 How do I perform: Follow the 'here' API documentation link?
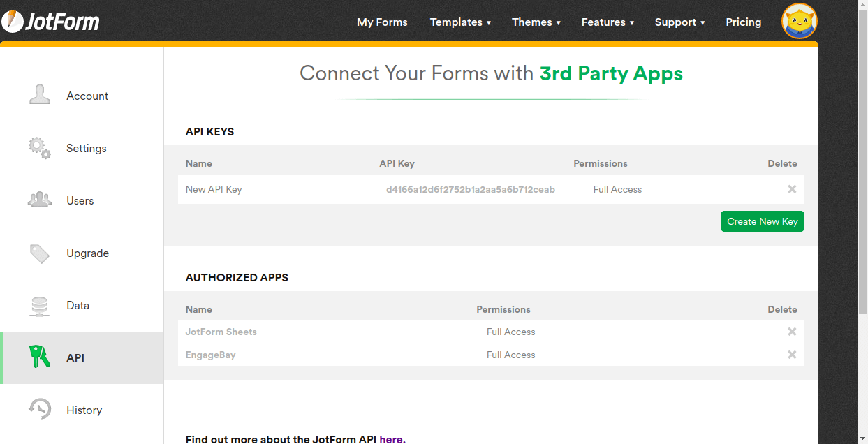pos(392,438)
